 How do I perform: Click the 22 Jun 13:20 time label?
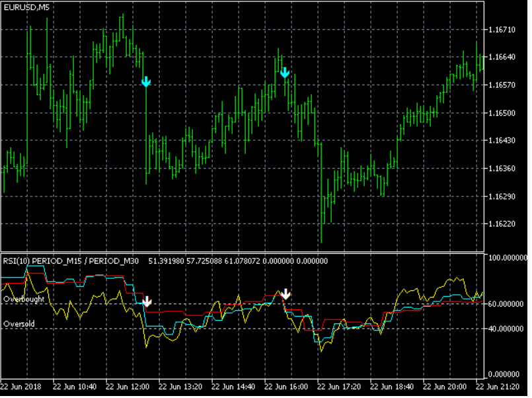(180, 387)
